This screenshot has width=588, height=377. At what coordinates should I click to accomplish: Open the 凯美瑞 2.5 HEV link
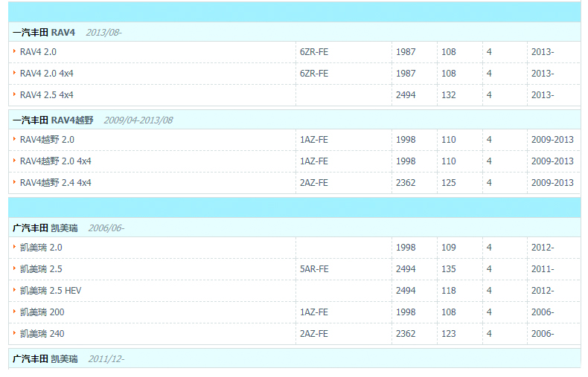(x=51, y=291)
